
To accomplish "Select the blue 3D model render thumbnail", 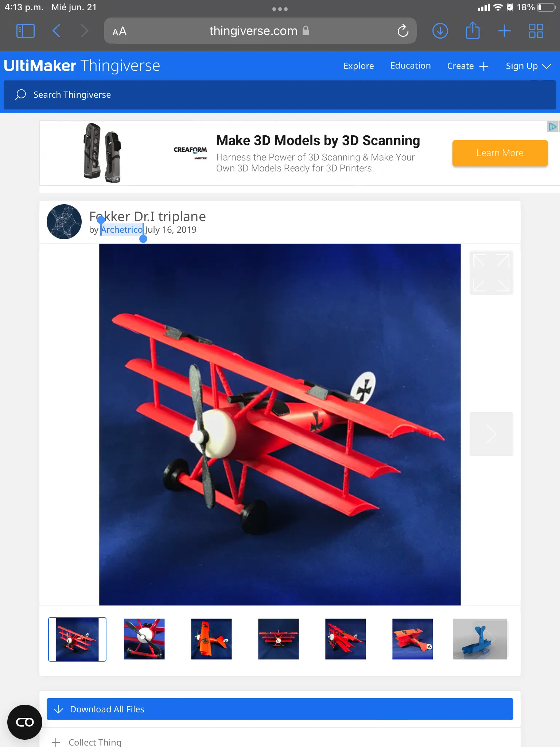I will 480,639.
